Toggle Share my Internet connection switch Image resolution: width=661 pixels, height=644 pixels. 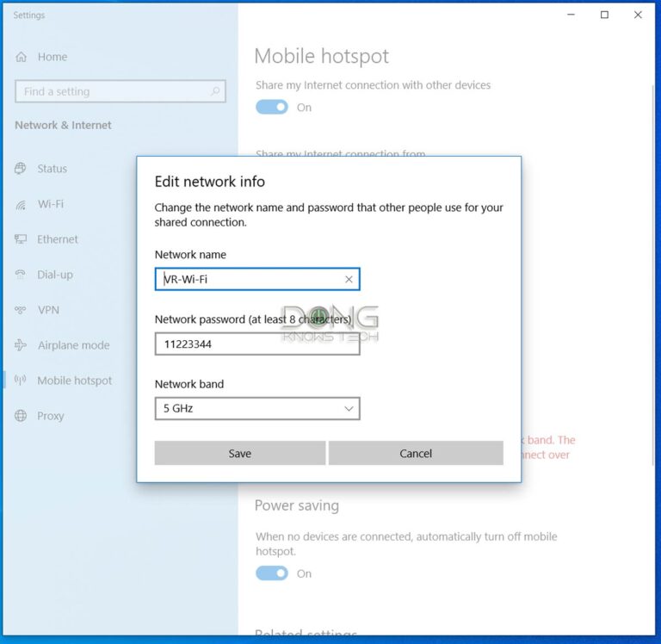coord(272,108)
